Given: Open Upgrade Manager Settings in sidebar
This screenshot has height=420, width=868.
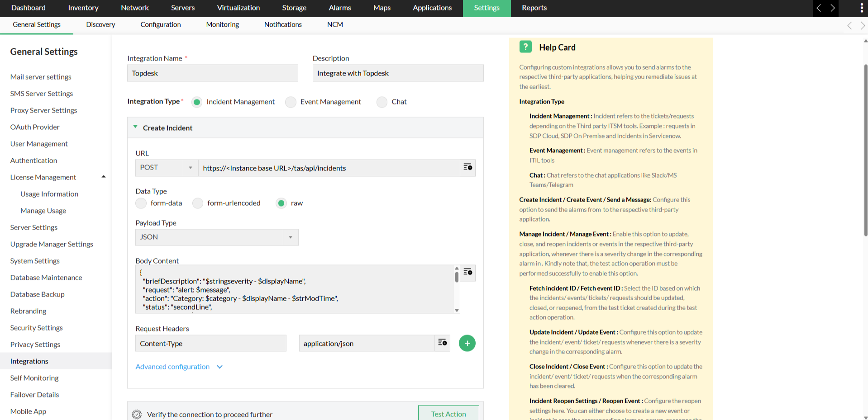Looking at the screenshot, I should [52, 244].
